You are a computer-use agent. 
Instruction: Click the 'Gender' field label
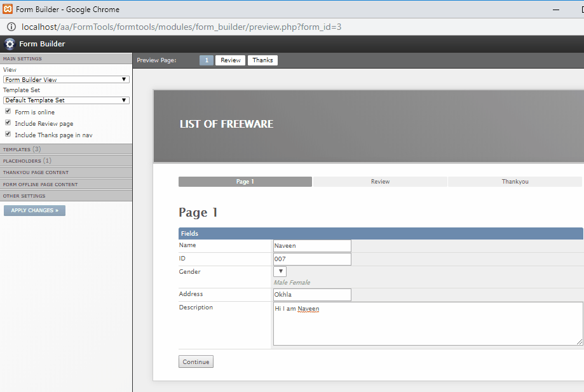click(189, 272)
